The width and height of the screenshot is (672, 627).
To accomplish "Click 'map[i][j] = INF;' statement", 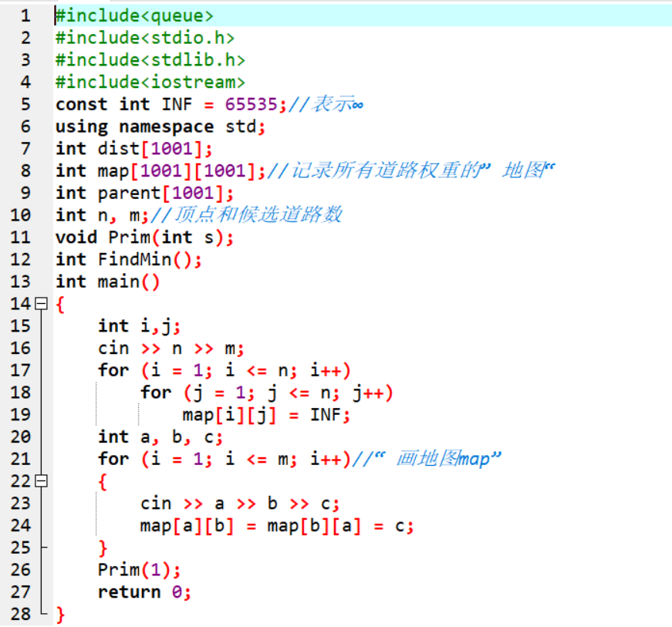I will point(266,415).
